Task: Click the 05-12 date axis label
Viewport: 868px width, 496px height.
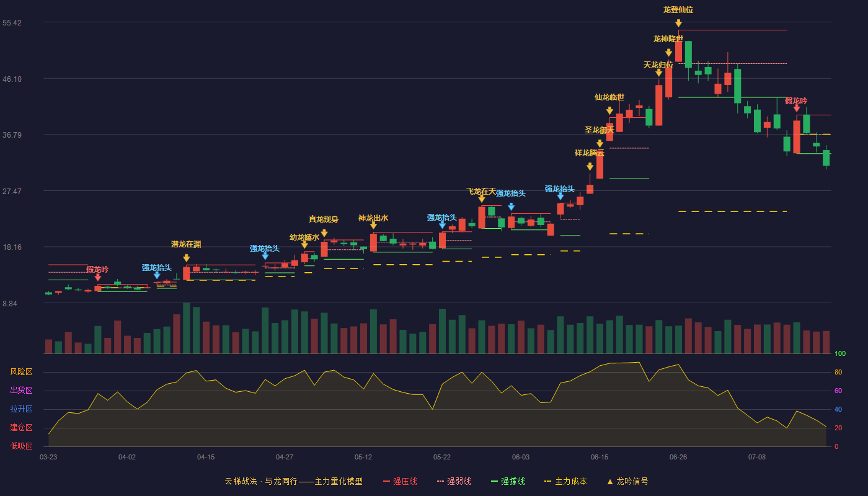Action: tap(363, 457)
